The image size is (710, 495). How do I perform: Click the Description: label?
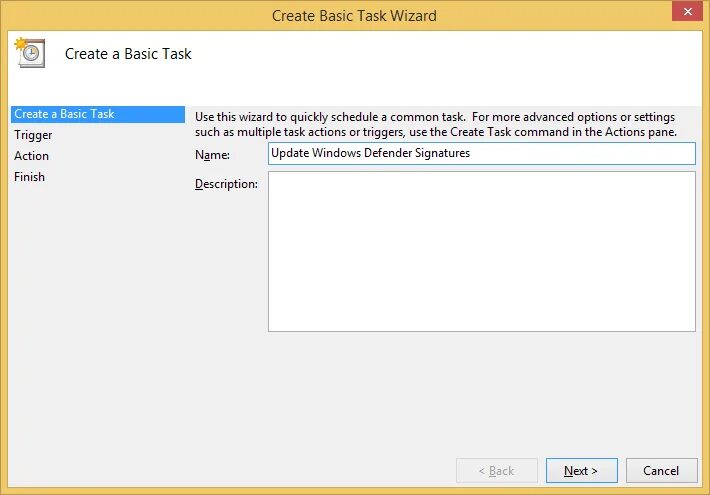[227, 184]
